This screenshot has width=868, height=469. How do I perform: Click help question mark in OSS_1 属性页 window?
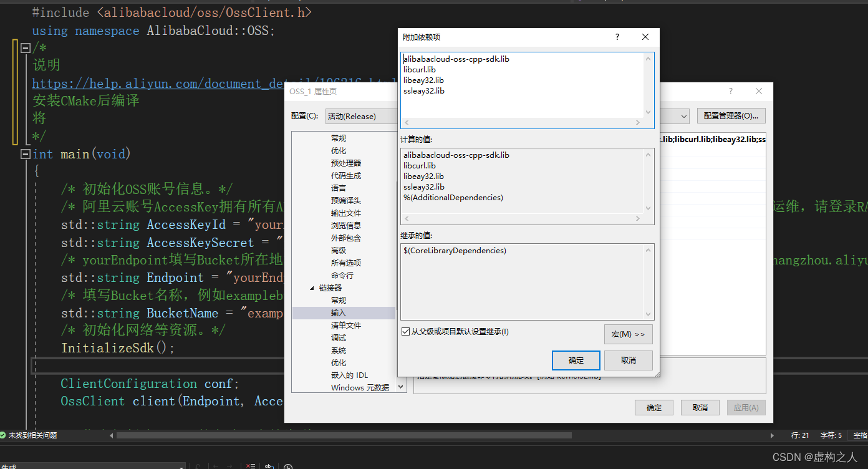click(731, 91)
